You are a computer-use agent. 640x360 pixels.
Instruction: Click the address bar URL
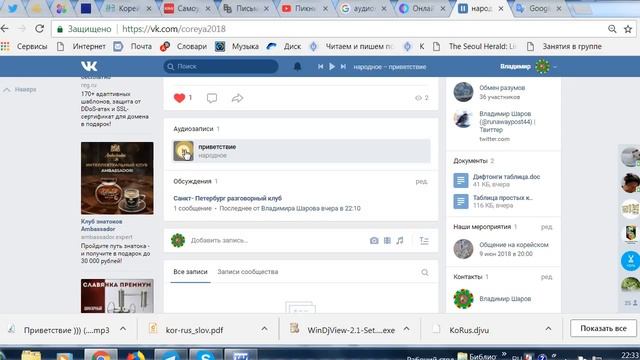click(174, 29)
